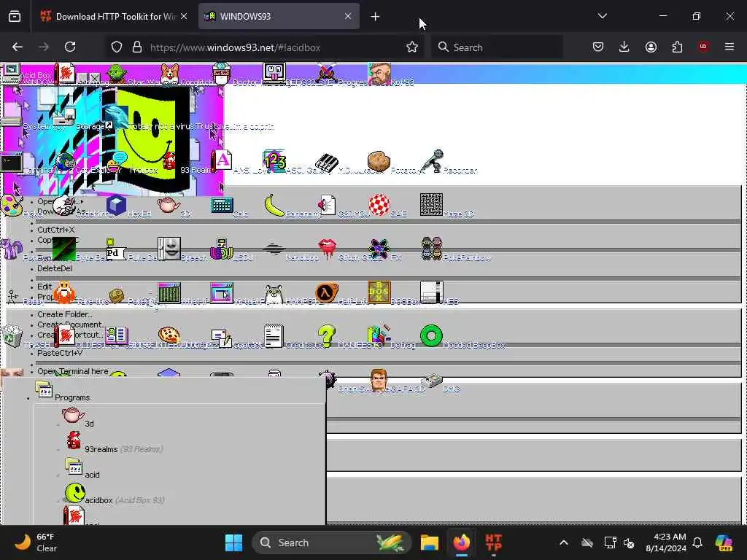Launch the Piskel paint palette icon
The height and width of the screenshot is (560, 747).
click(x=12, y=205)
